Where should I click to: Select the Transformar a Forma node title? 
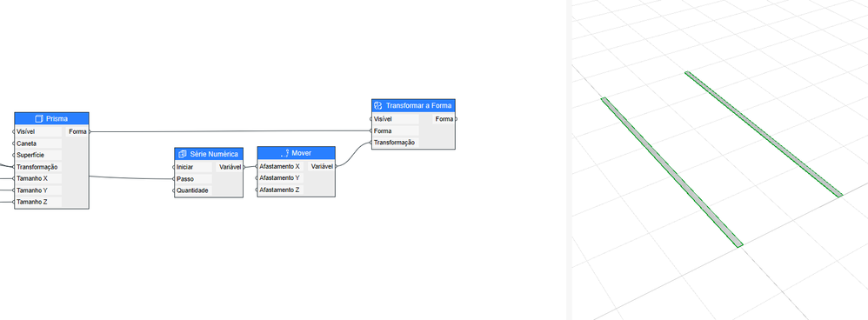tap(419, 105)
